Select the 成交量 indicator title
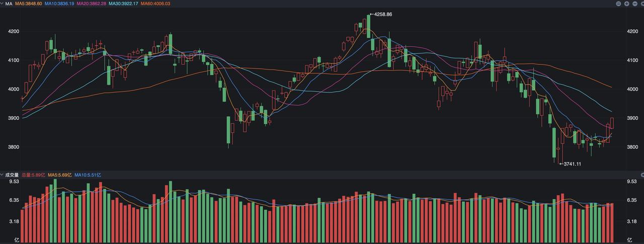The image size is (644, 244). (x=12, y=175)
